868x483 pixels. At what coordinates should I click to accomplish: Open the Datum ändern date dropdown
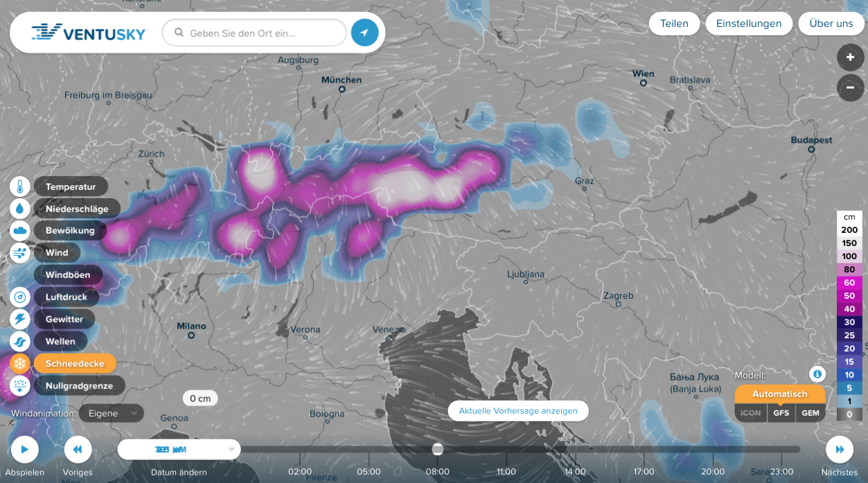click(x=179, y=449)
